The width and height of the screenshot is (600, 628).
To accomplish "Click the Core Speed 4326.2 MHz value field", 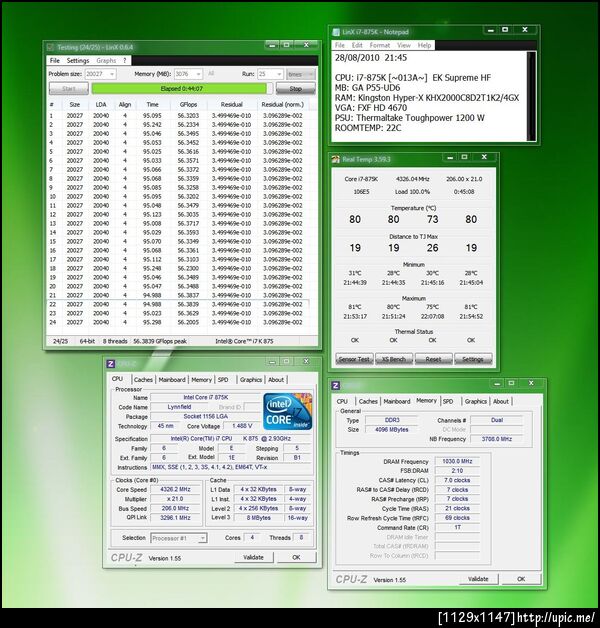I will [175, 489].
